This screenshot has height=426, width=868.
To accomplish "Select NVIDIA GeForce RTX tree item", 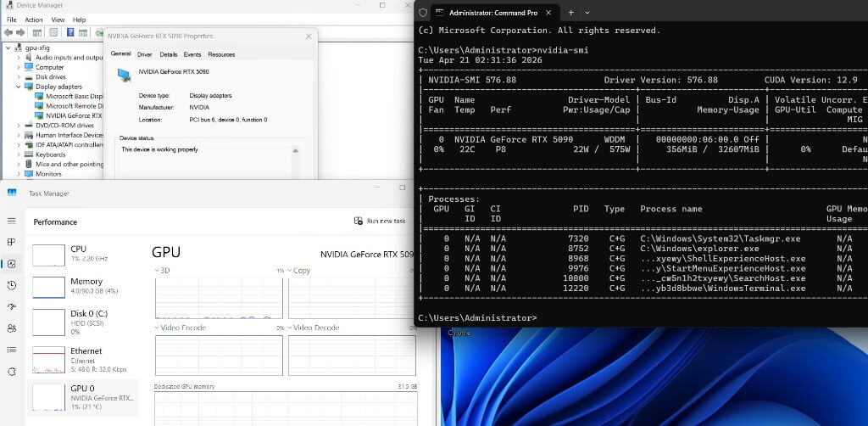I will point(69,115).
